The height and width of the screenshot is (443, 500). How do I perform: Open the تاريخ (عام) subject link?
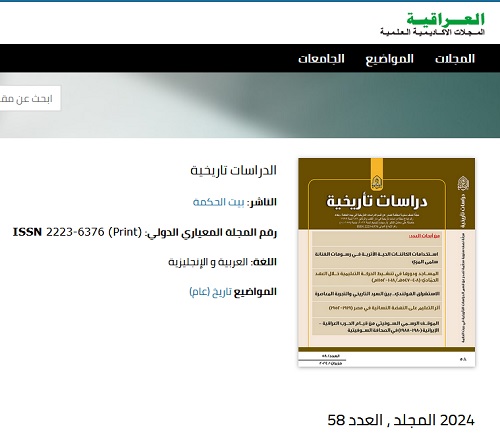click(x=210, y=292)
